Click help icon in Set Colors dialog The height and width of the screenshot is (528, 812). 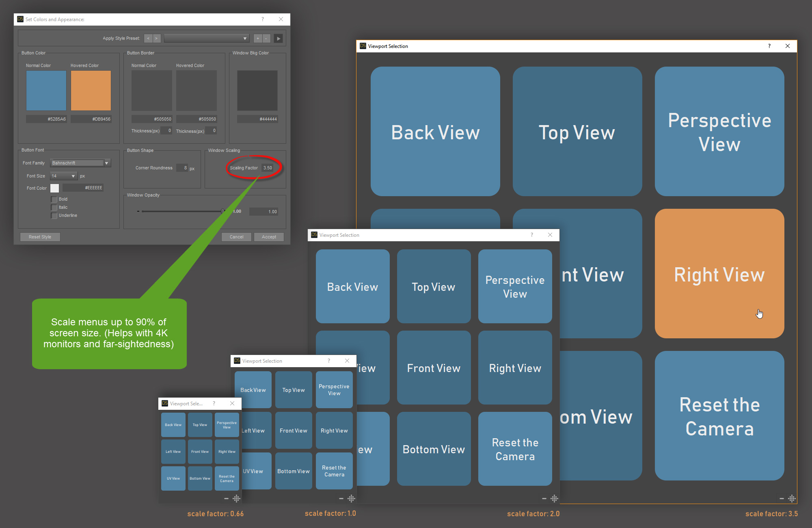pos(263,19)
